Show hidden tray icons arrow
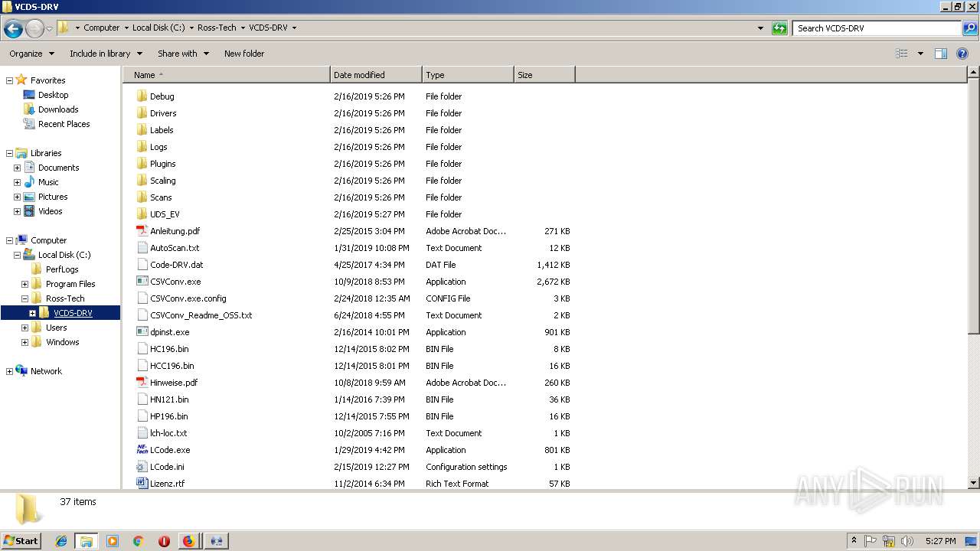 coord(854,541)
